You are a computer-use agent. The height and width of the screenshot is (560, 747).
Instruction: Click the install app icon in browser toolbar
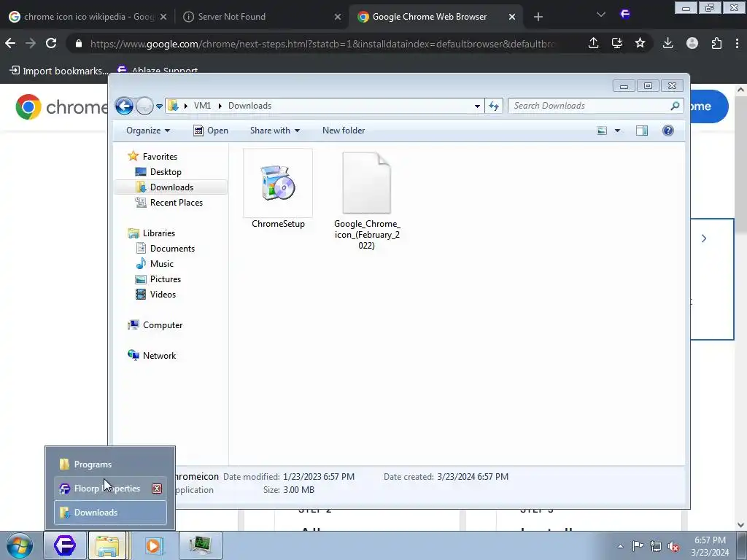616,43
